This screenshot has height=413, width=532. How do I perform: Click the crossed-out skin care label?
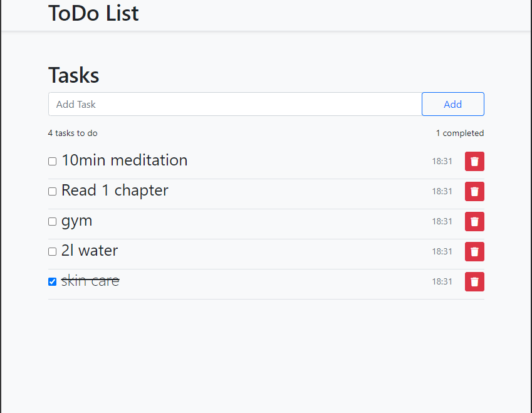pyautogui.click(x=90, y=281)
